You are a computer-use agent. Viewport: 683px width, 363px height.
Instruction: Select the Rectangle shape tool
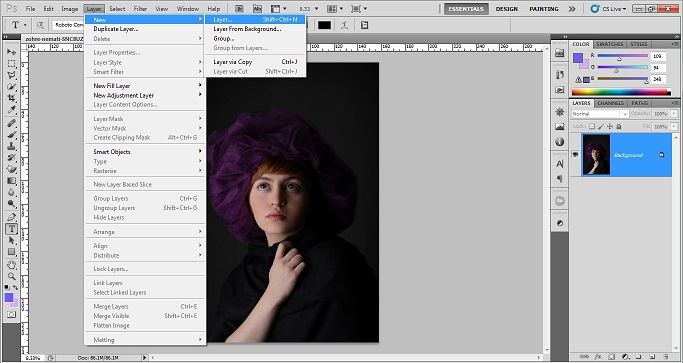tap(11, 252)
